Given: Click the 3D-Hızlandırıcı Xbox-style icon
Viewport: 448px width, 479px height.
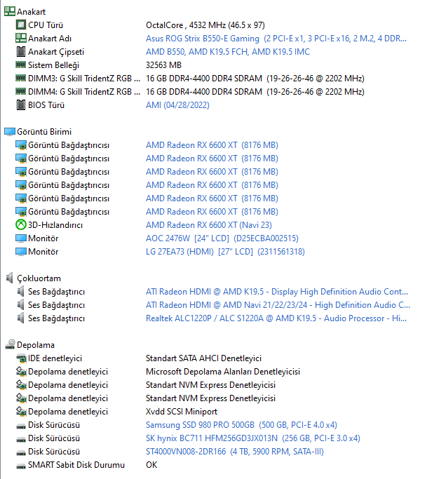Looking at the screenshot, I should pyautogui.click(x=21, y=225).
